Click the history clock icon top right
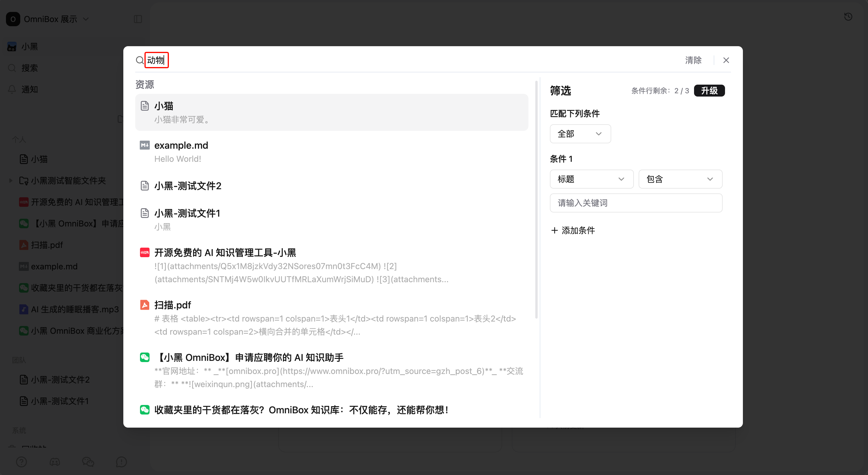 848,16
